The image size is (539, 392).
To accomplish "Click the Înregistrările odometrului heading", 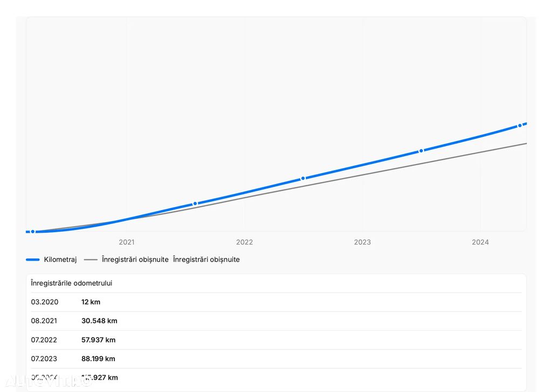I will [x=72, y=283].
